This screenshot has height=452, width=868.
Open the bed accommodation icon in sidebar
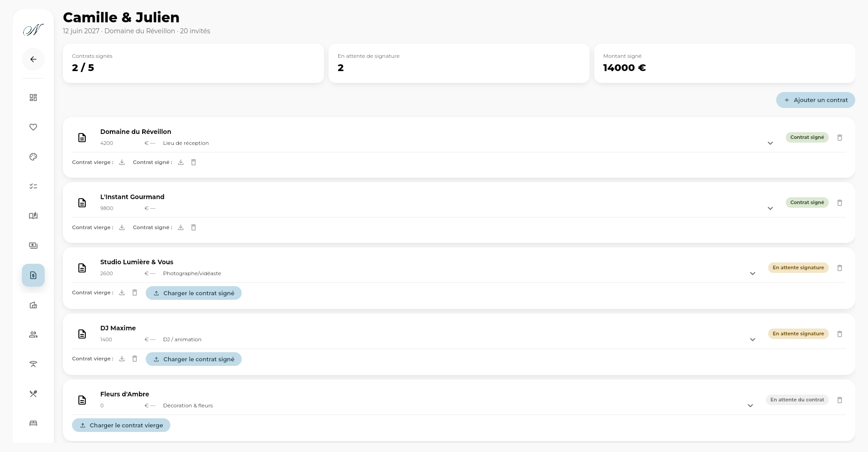pos(33,423)
